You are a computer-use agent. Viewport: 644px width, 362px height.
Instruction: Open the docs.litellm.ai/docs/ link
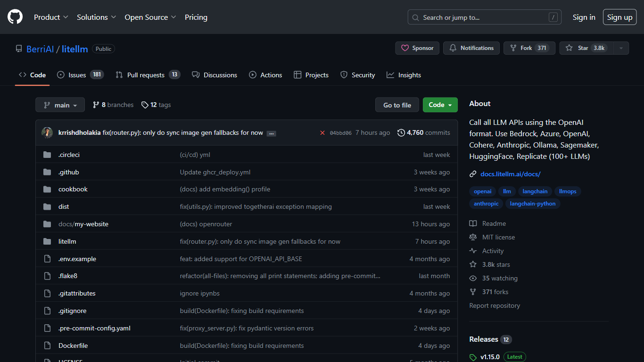tap(510, 174)
